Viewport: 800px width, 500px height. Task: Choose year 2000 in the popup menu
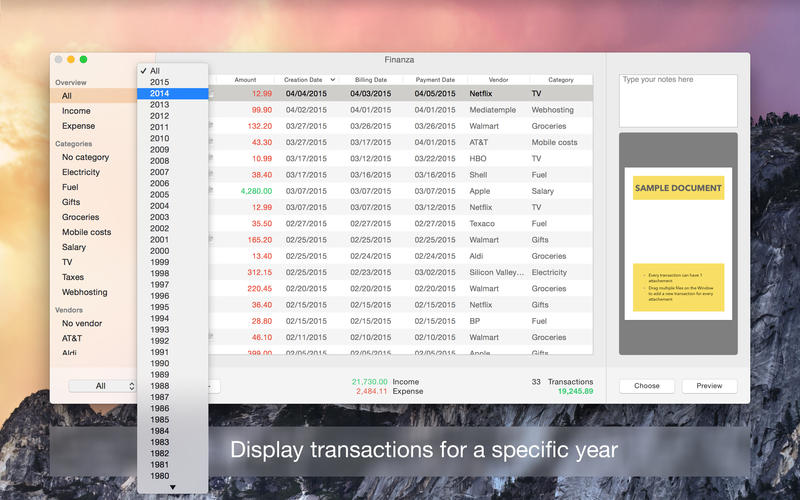point(172,251)
